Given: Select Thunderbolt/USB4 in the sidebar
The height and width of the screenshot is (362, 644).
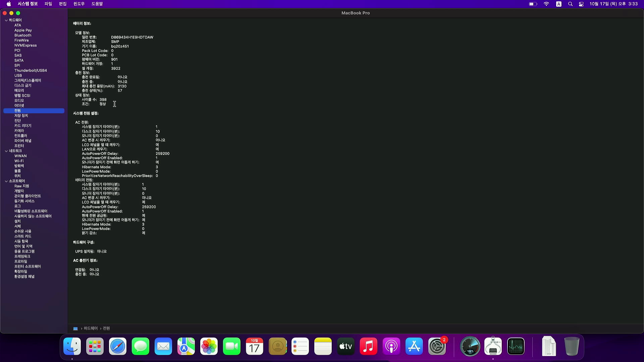Looking at the screenshot, I should pos(31,70).
